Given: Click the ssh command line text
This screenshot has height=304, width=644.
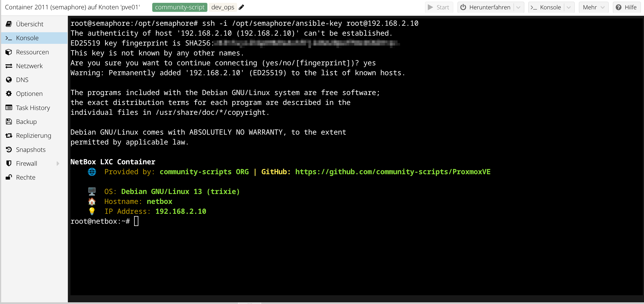Looking at the screenshot, I should [244, 23].
